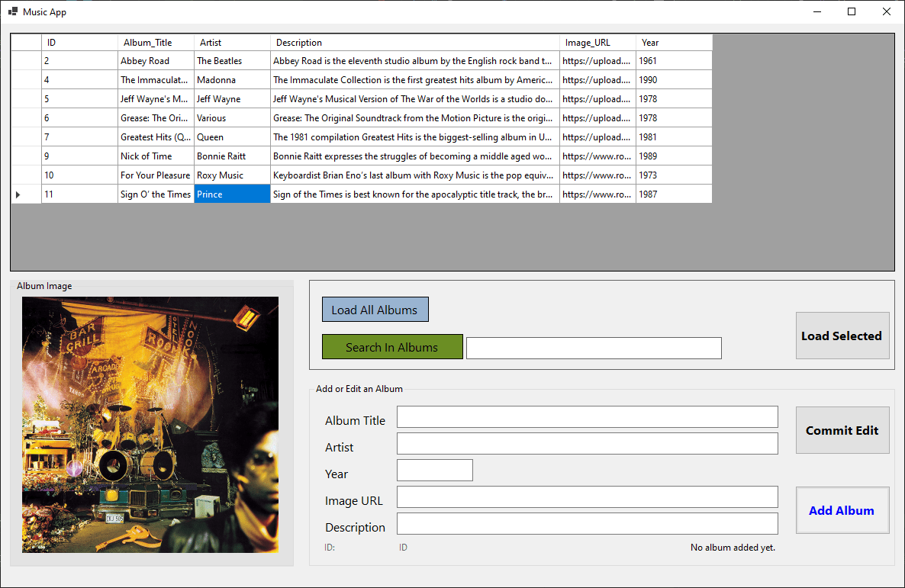This screenshot has height=588, width=905.
Task: Select the For Your Pleasure title cell
Action: pos(156,175)
